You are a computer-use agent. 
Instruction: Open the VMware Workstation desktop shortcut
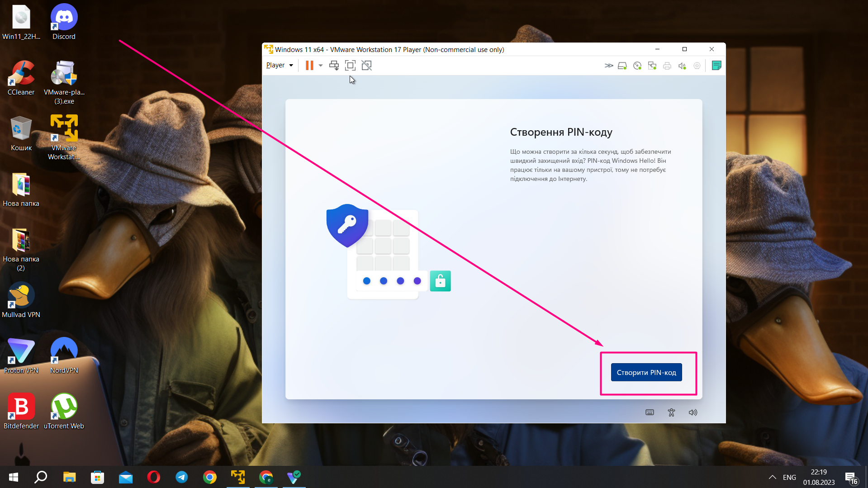coord(64,137)
